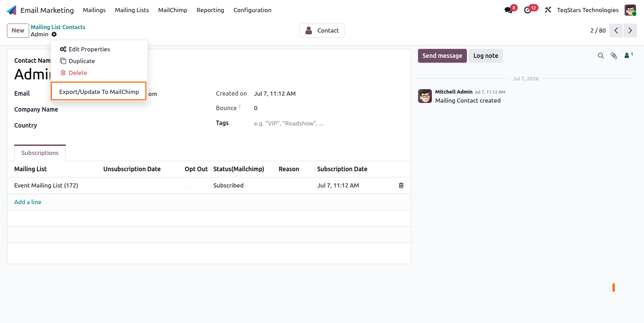Select Export/Update To MailChimp
Viewport: 644px width, 323px height.
pos(99,91)
